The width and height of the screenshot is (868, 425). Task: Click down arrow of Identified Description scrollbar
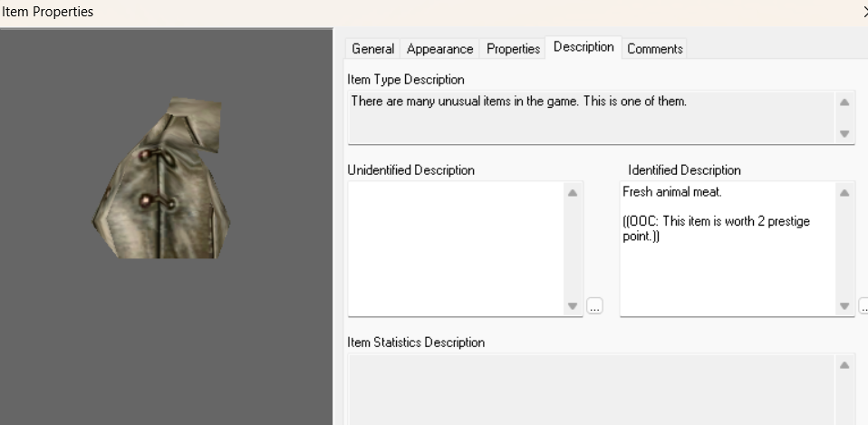pos(844,306)
